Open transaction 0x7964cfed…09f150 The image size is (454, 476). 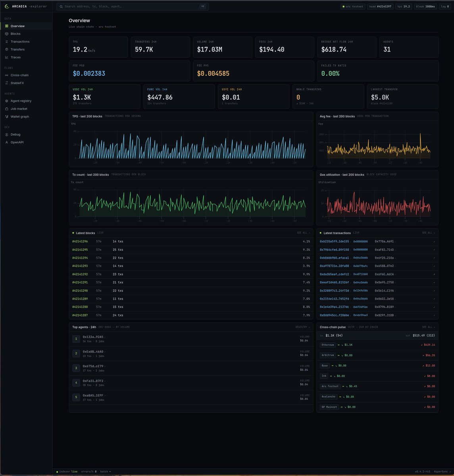click(334, 250)
